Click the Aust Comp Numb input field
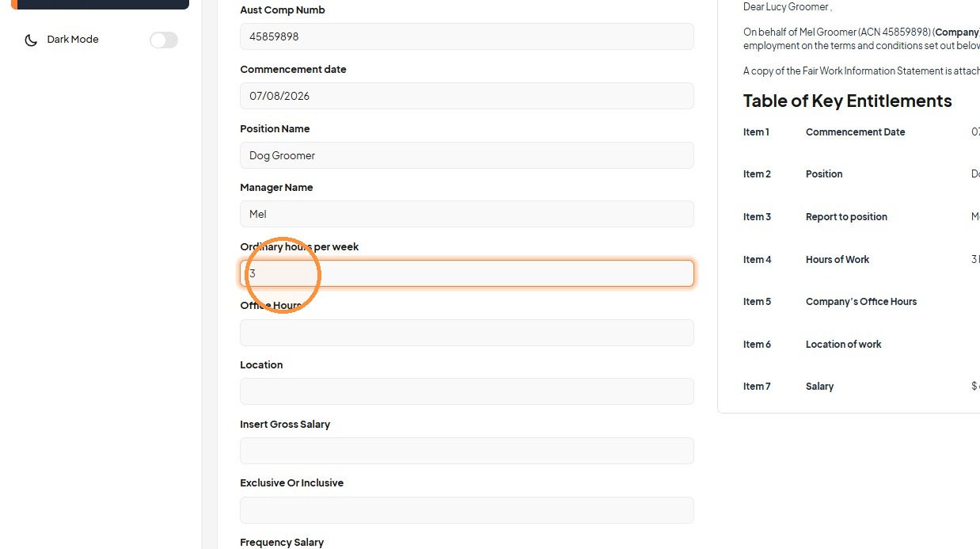980x549 pixels. pos(466,36)
